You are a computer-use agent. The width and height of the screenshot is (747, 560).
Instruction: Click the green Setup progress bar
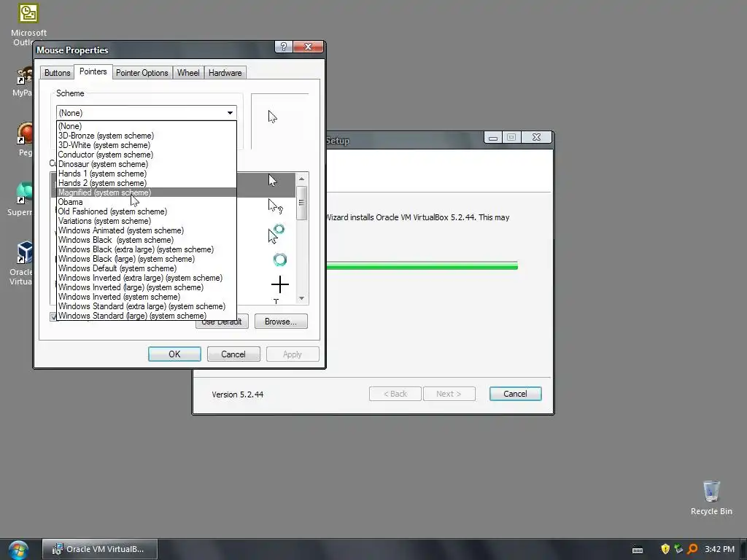pyautogui.click(x=422, y=265)
